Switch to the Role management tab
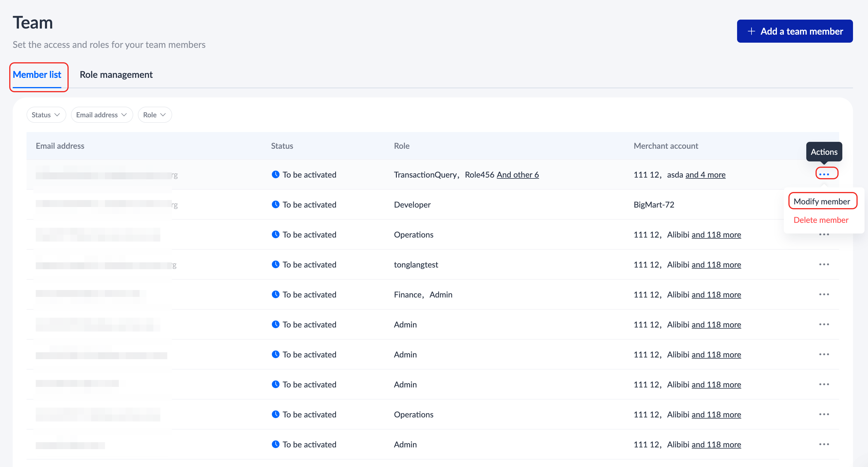 tap(116, 74)
